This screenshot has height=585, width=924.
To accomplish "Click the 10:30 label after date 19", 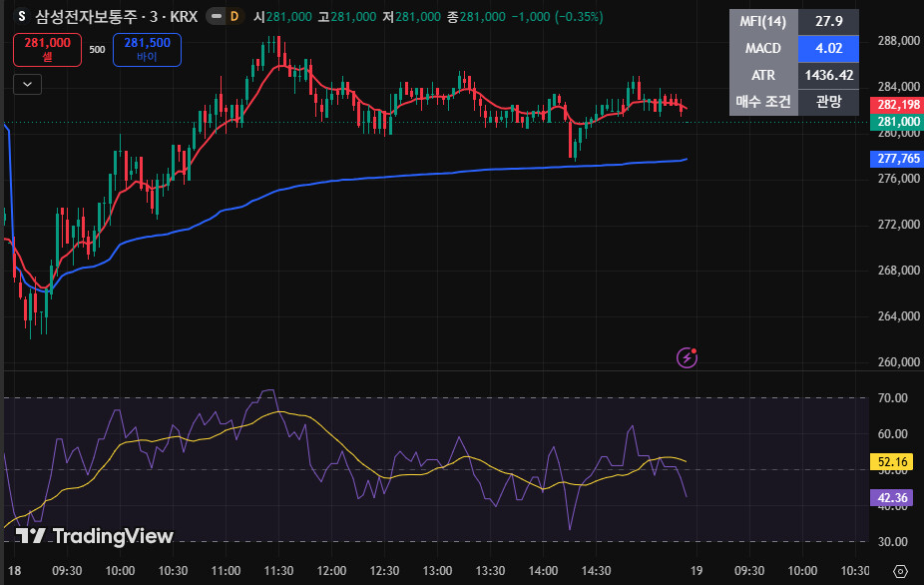I will point(854,571).
